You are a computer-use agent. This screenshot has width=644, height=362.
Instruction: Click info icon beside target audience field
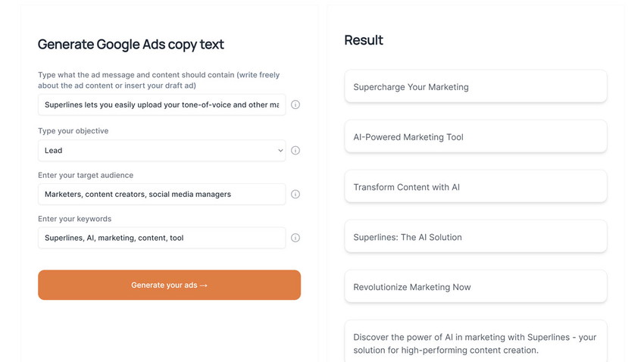coord(295,194)
